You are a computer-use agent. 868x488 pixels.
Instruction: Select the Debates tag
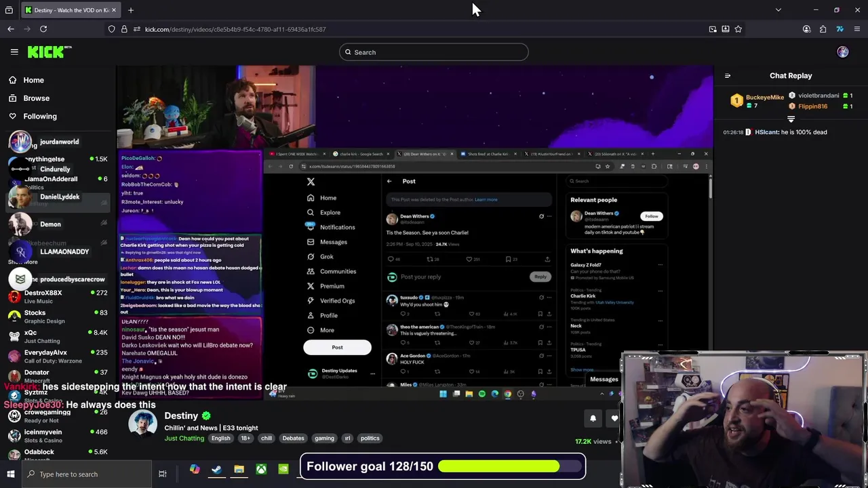tap(293, 439)
